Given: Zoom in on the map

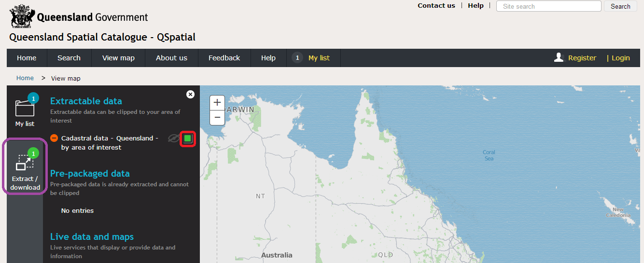Looking at the screenshot, I should click(217, 102).
